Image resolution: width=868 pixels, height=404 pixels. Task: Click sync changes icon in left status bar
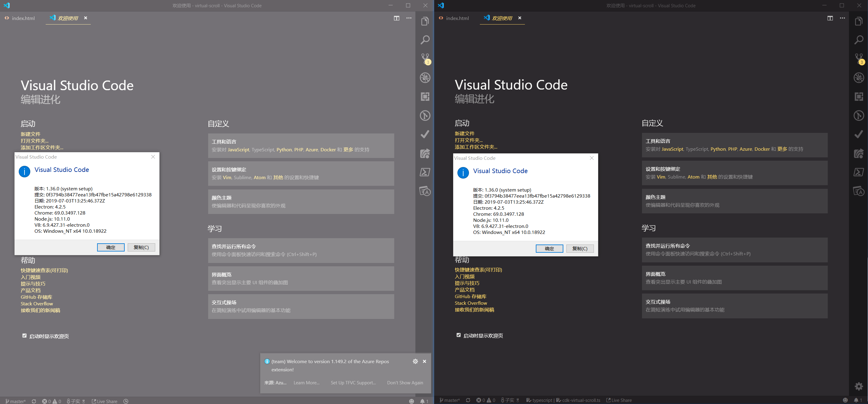tap(34, 401)
